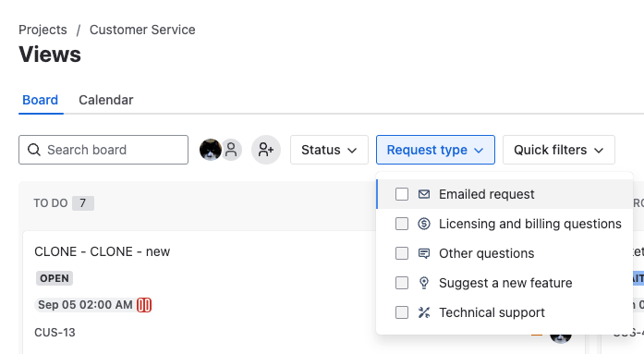Click the OPEN status lozenge on CUS-13
Screen dimensions: 644x354
pyautogui.click(x=55, y=278)
